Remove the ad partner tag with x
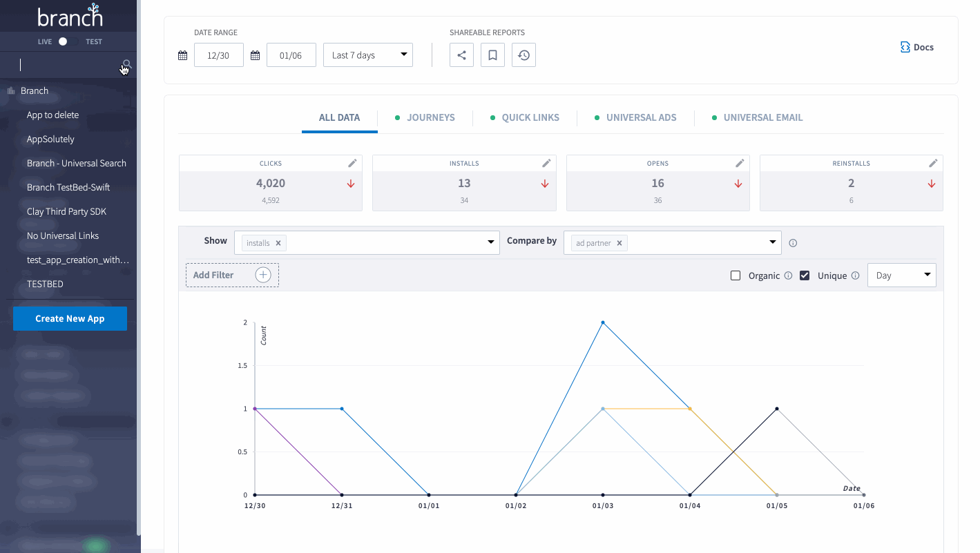 pyautogui.click(x=619, y=243)
